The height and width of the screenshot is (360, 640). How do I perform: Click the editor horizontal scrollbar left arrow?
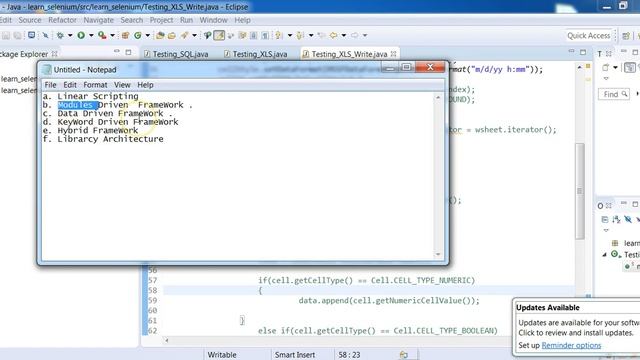167,340
